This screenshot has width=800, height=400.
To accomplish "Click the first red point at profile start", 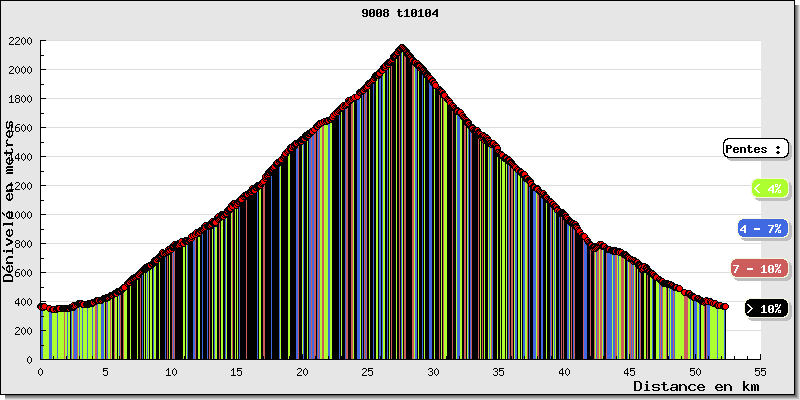I will [41, 306].
